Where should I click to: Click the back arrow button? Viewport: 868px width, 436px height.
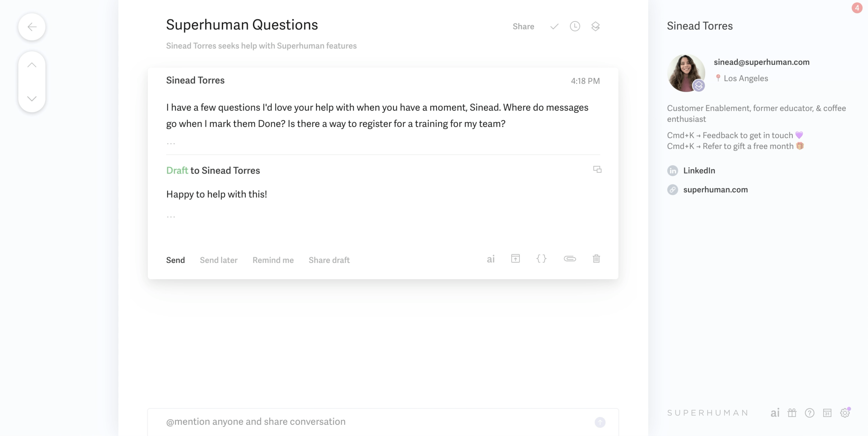32,27
